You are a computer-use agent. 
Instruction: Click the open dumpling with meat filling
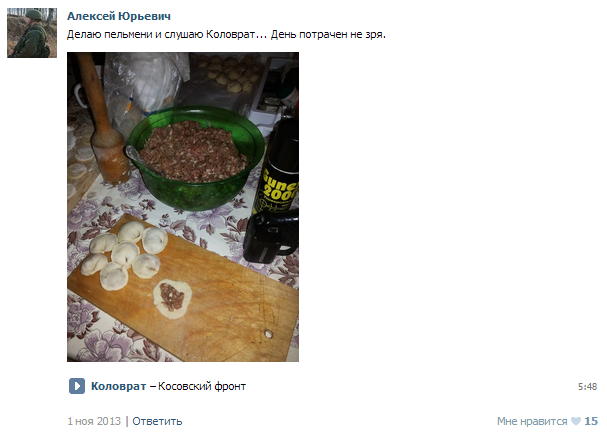(x=172, y=298)
